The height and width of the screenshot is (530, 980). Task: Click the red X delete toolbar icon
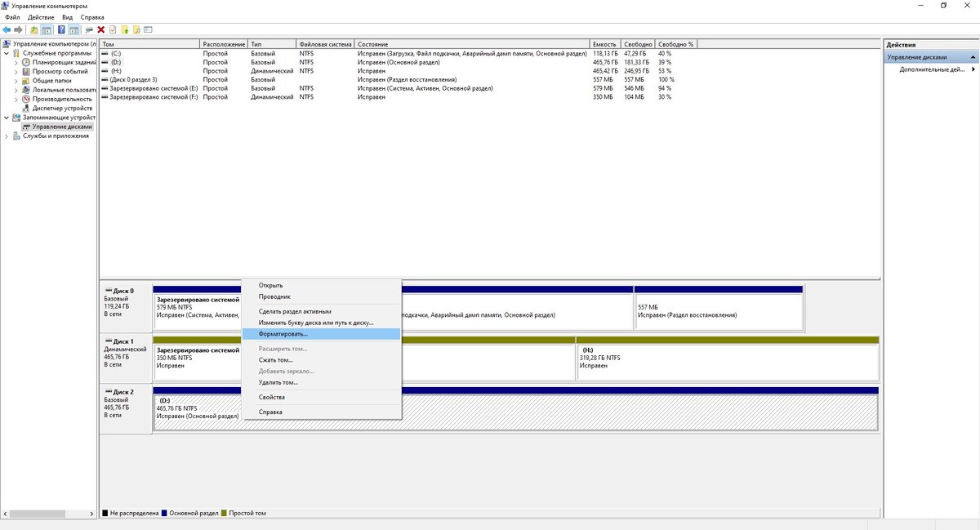[101, 29]
